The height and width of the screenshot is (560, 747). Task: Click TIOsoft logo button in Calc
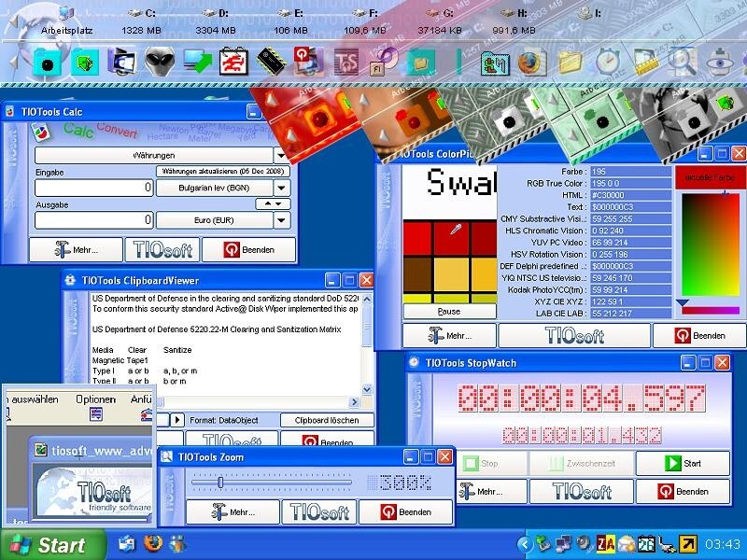click(162, 249)
